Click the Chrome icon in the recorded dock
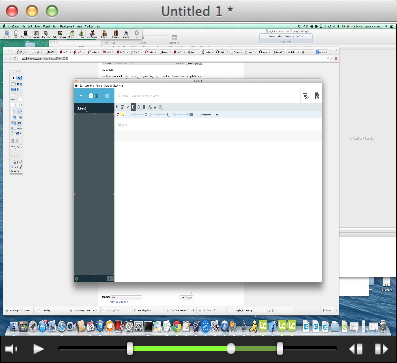Image resolution: width=397 pixels, height=363 pixels. [177, 326]
